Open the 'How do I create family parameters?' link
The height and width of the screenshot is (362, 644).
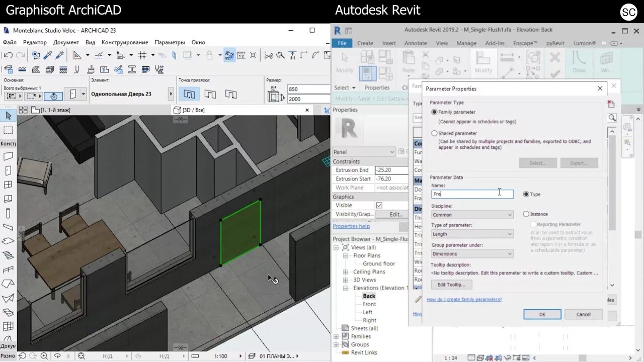tap(464, 300)
